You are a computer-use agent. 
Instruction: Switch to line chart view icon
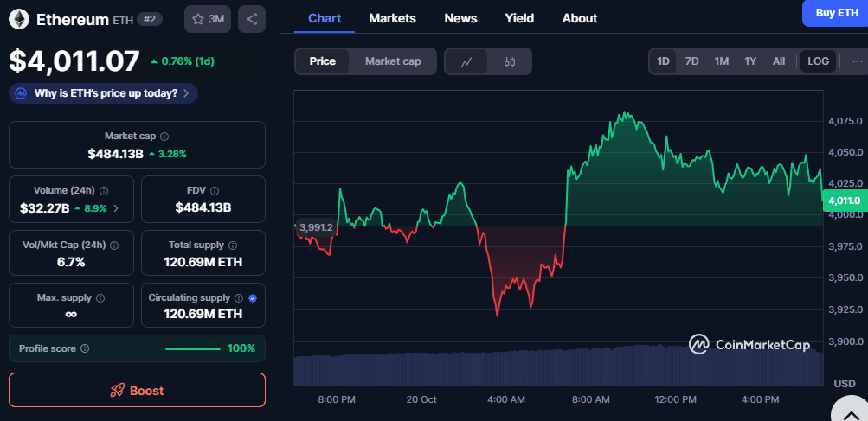click(466, 61)
